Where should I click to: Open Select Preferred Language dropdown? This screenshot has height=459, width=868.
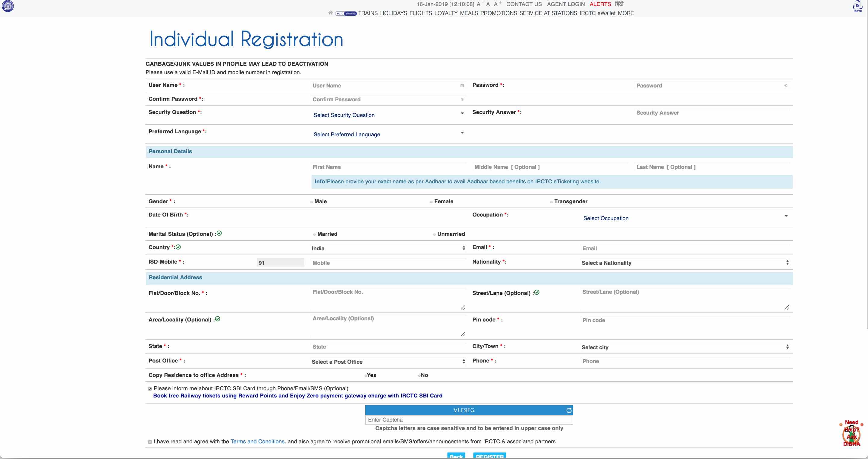[388, 134]
